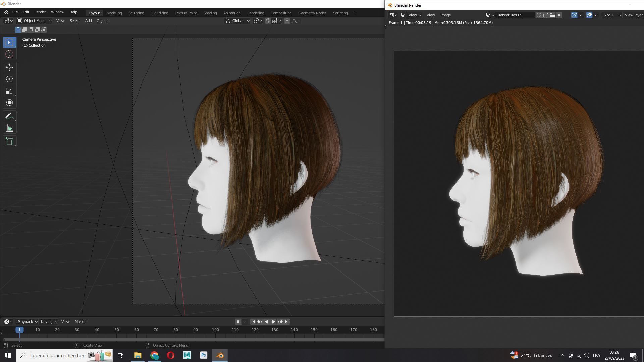Switch to the Sculpting workspace tab

click(136, 13)
